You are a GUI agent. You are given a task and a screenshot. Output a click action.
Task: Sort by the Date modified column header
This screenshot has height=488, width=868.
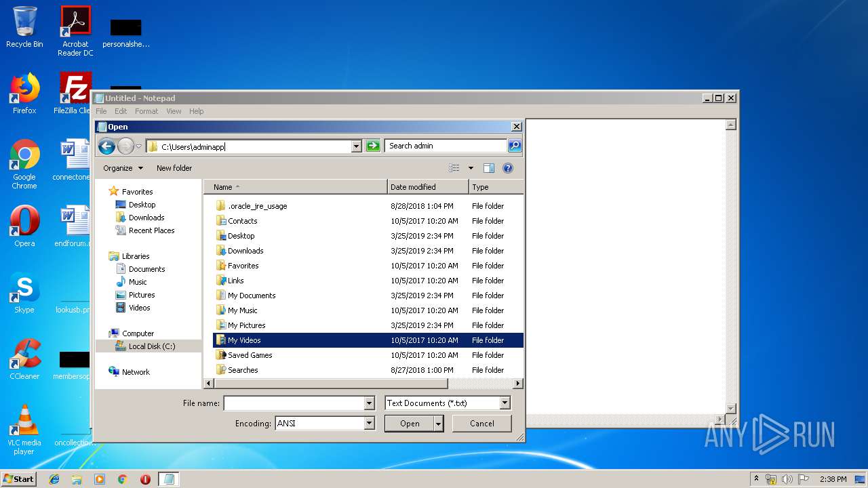point(428,187)
